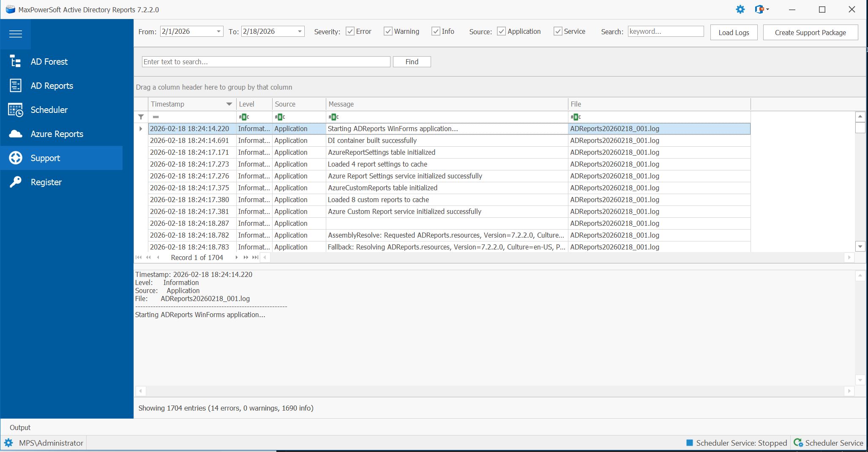The image size is (868, 452).
Task: Jump to last record navigator arrow
Action: 255,258
